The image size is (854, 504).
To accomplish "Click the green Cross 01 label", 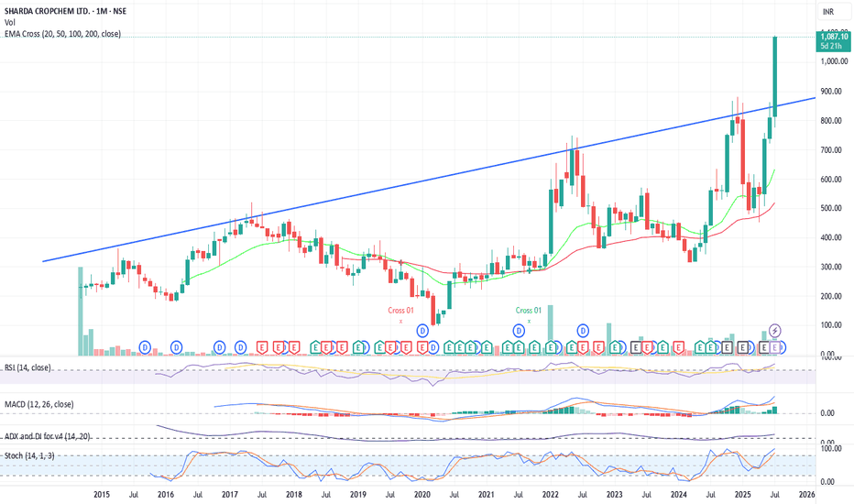I will click(529, 311).
